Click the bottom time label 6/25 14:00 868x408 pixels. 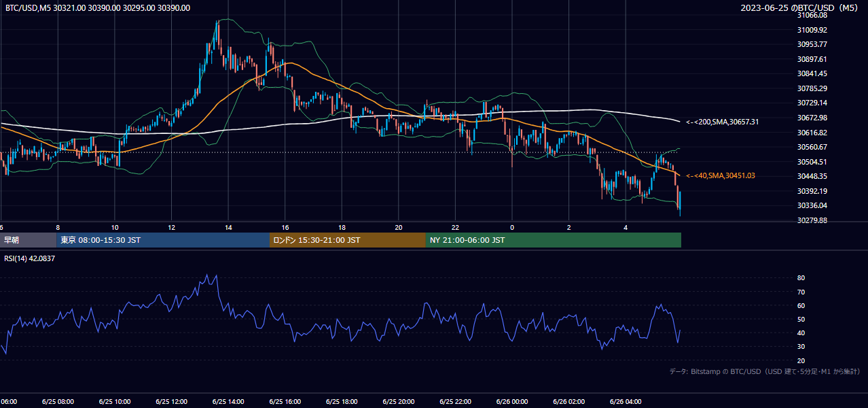point(228,401)
